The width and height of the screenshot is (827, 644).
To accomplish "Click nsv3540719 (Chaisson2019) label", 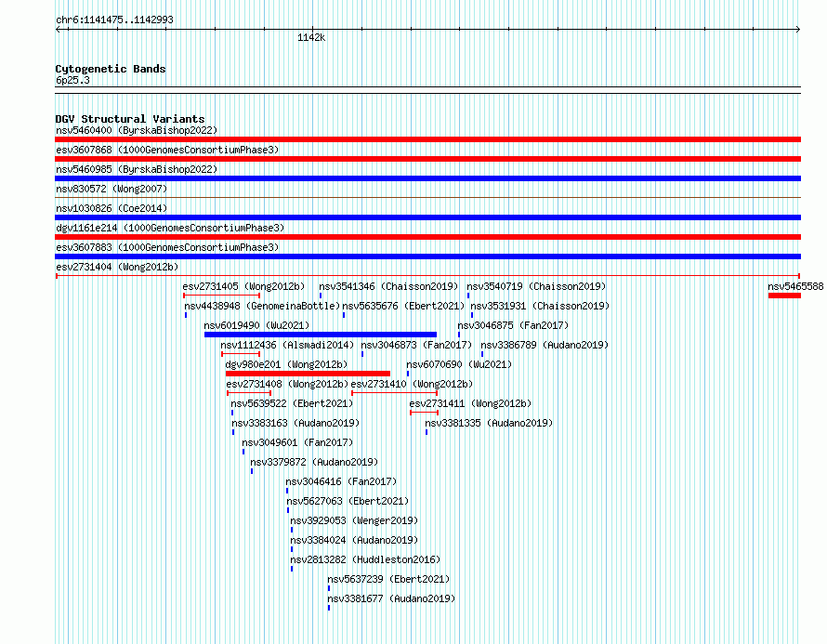I will tap(536, 286).
